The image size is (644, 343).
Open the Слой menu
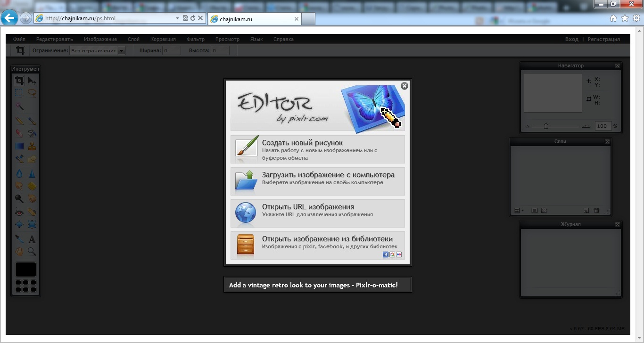(x=133, y=39)
